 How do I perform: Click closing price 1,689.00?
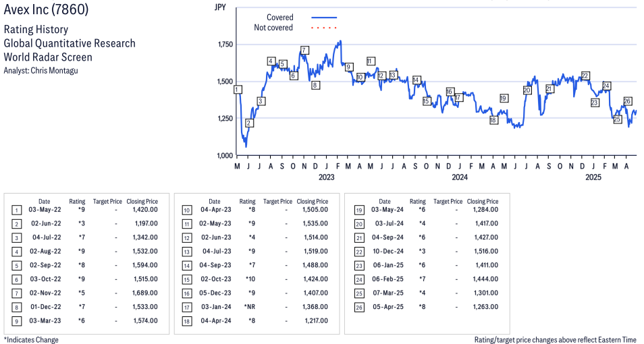[x=145, y=293]
